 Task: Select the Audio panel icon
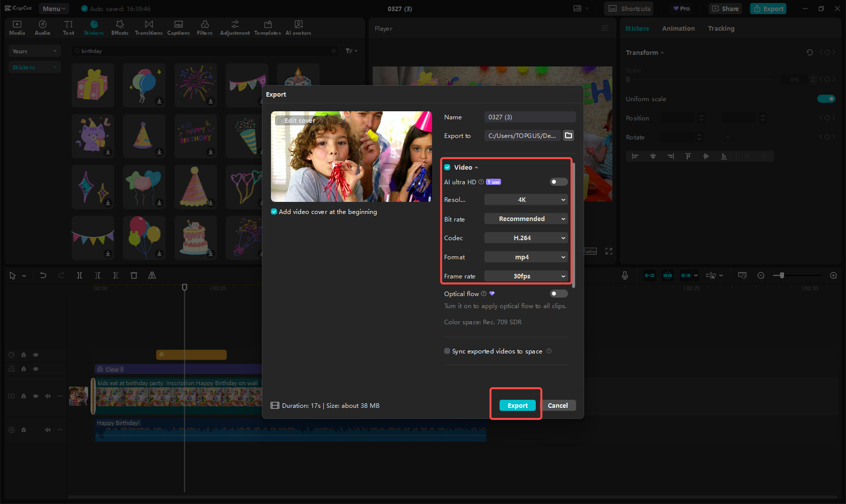42,27
